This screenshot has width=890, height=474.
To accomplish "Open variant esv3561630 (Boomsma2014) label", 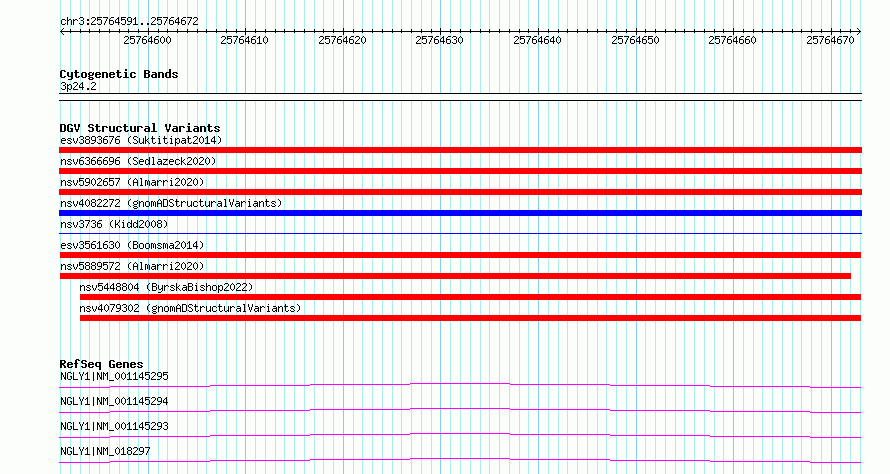I will point(132,245).
